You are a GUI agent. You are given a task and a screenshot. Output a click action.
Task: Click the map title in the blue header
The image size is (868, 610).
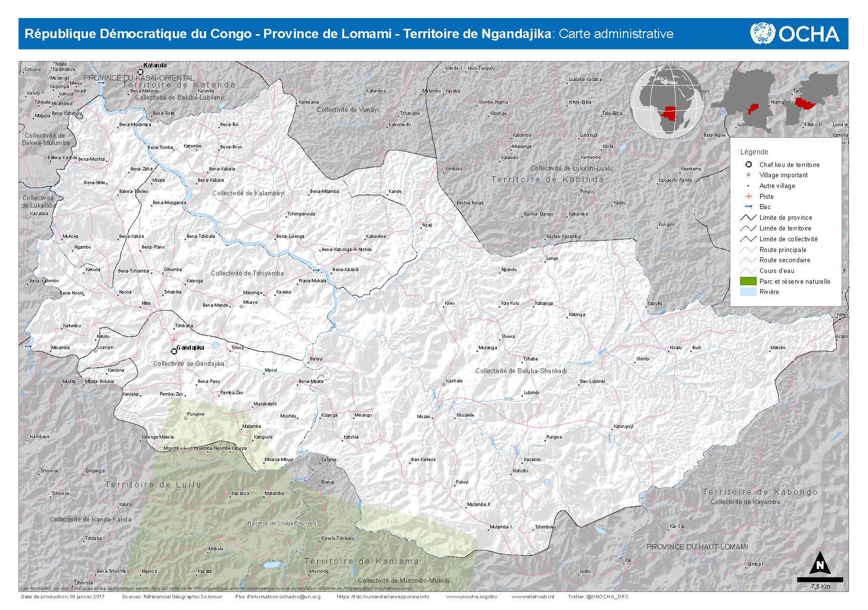pyautogui.click(x=349, y=34)
